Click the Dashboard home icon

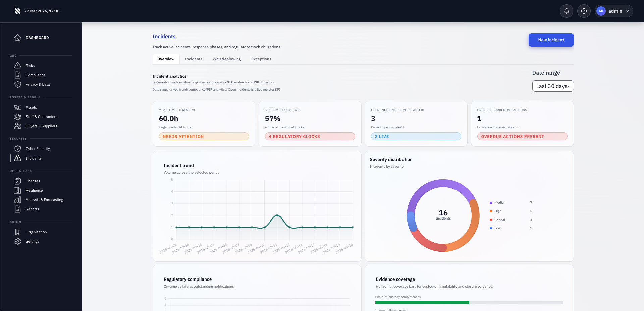tap(18, 38)
